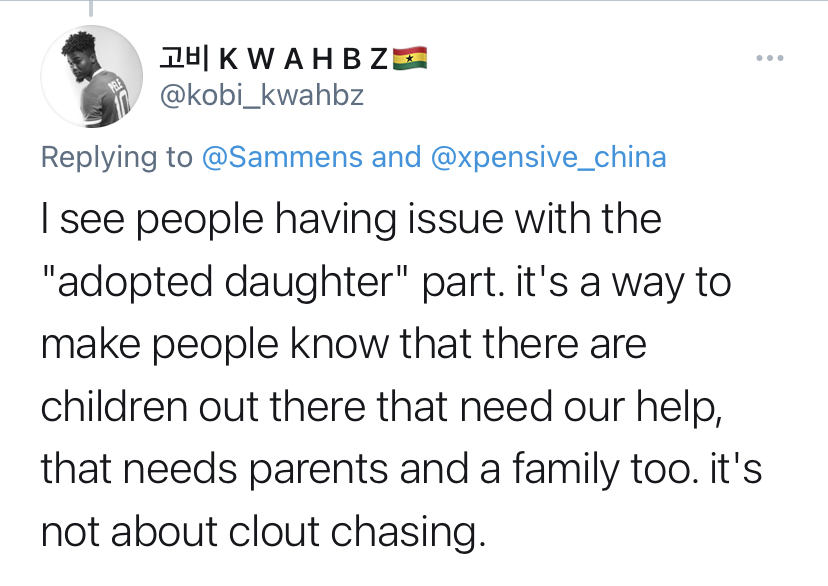This screenshot has width=828, height=586.
Task: Open the profile picture of kobi_kwahbz
Action: (x=92, y=77)
